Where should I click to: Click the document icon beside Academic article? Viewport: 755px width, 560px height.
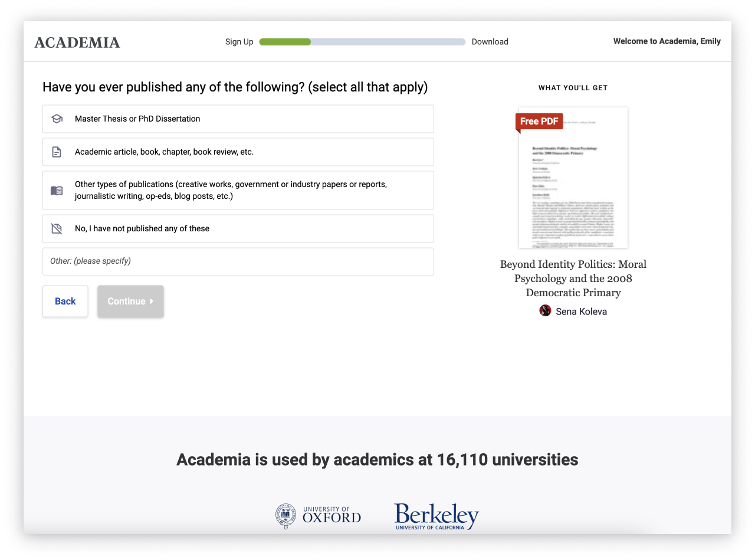[57, 152]
